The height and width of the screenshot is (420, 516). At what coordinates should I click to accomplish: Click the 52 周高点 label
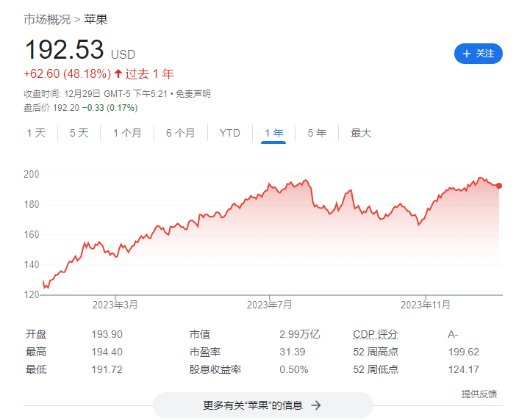[376, 352]
